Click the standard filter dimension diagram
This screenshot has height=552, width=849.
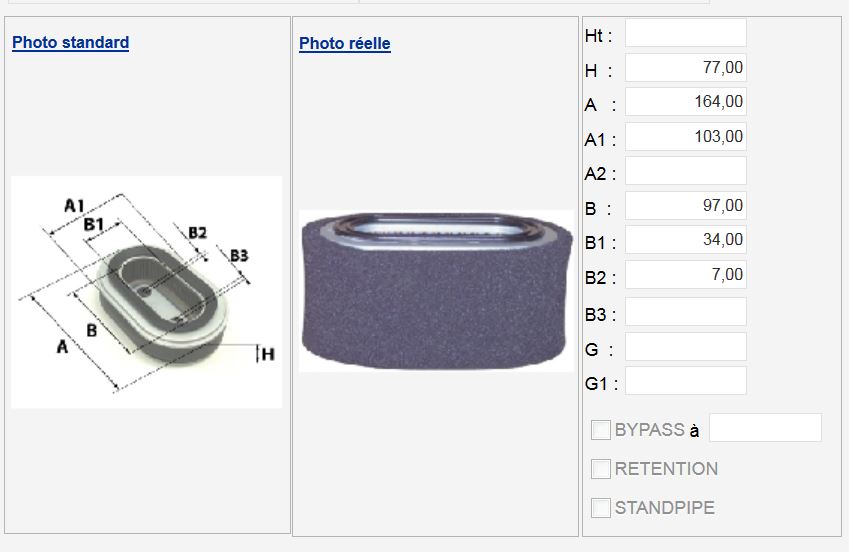pyautogui.click(x=146, y=291)
